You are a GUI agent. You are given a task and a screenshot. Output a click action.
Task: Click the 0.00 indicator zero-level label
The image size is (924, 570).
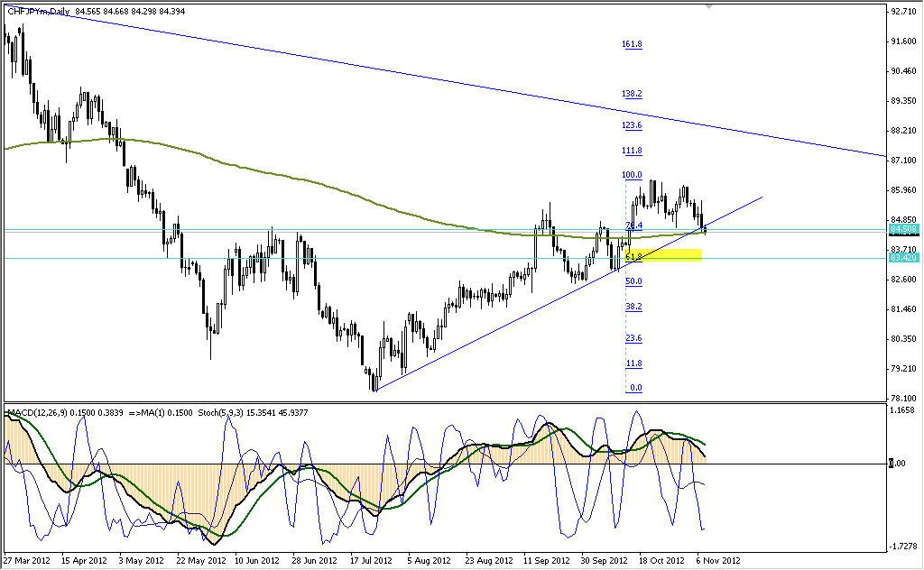coord(898,464)
